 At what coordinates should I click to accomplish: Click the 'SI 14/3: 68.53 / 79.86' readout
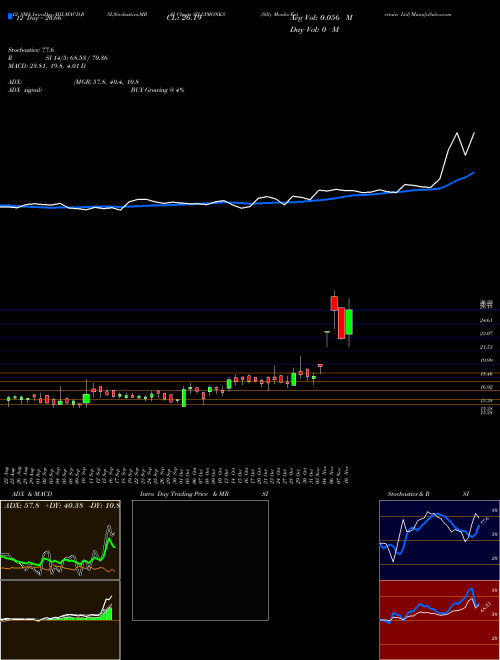point(77,58)
